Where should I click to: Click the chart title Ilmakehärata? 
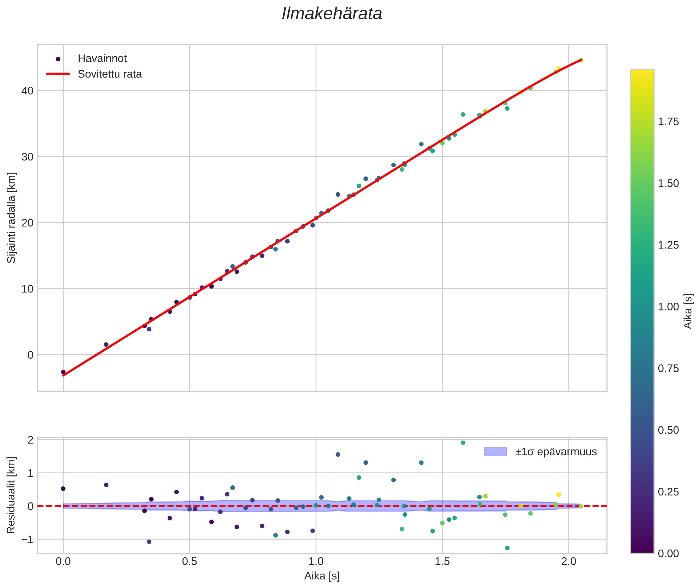click(x=332, y=14)
